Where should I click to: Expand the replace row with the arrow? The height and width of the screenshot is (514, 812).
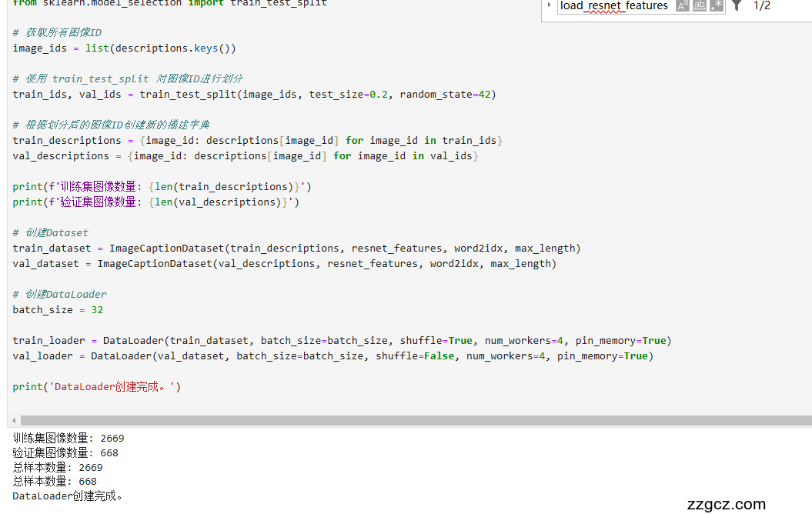pos(549,5)
